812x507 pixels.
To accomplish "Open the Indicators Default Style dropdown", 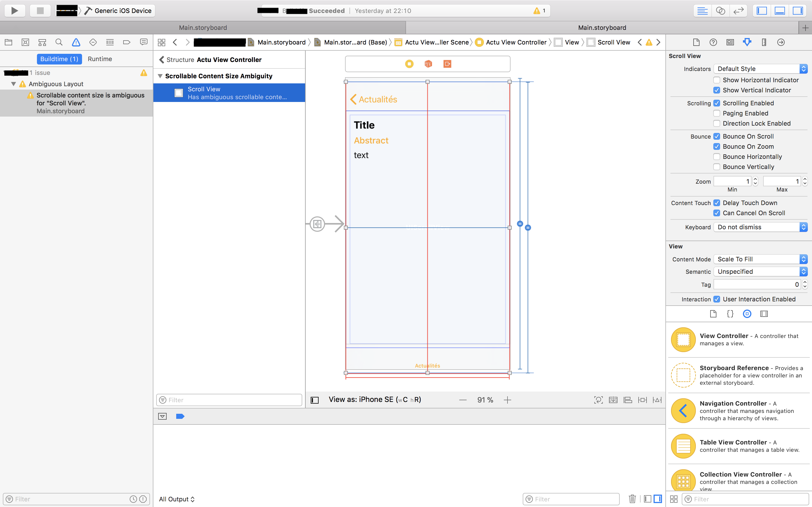I will pyautogui.click(x=760, y=69).
